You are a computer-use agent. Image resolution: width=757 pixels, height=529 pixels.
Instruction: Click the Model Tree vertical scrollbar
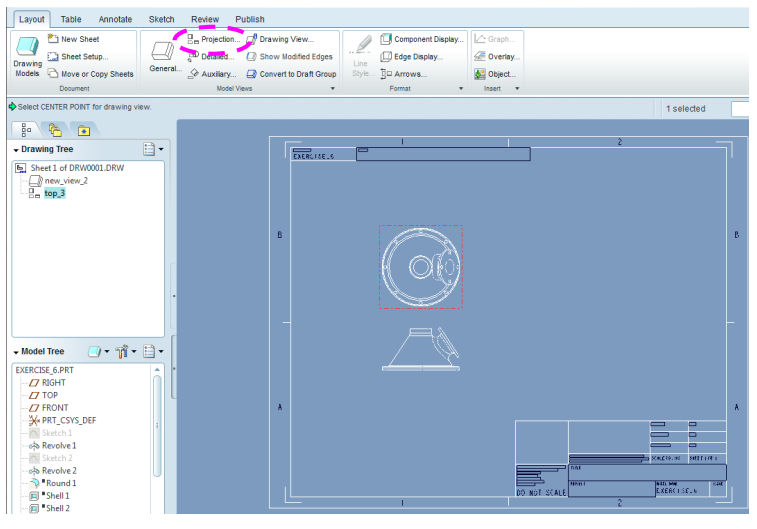157,420
